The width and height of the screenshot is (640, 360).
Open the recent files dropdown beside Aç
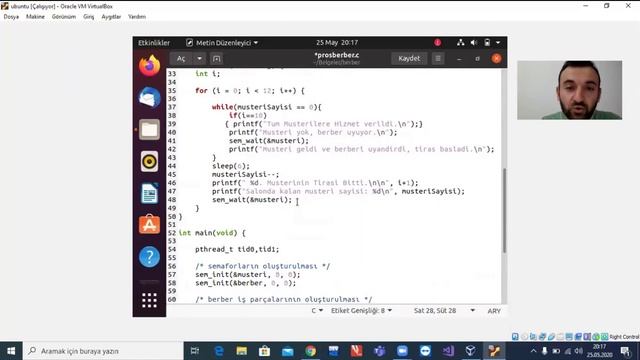click(x=199, y=59)
